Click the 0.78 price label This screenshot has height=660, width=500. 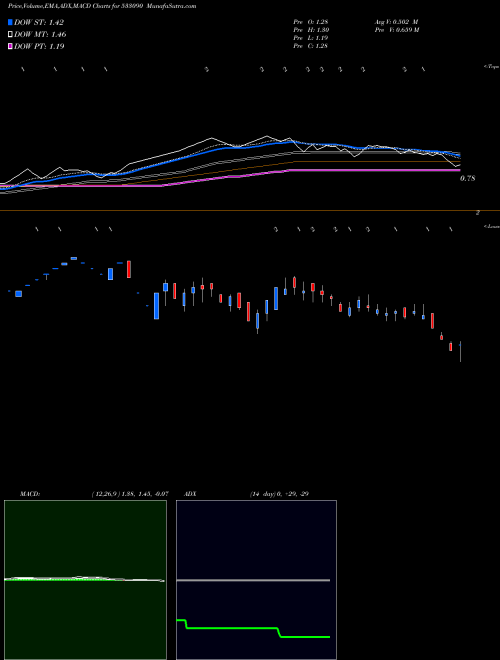point(468,178)
